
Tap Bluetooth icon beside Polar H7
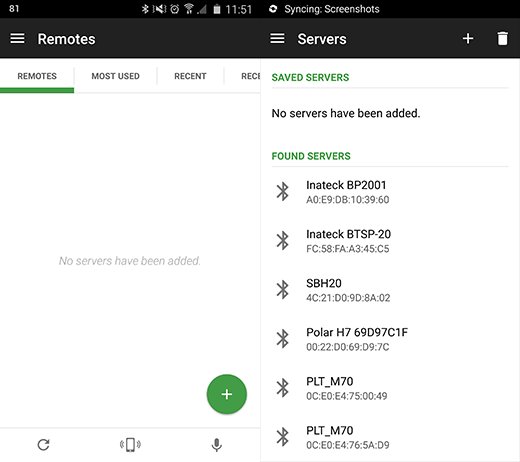click(283, 338)
